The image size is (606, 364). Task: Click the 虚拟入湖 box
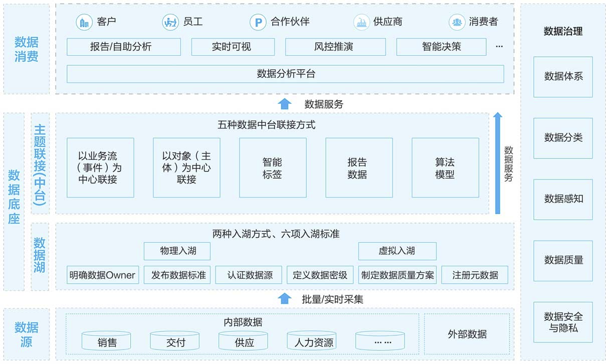[x=397, y=251]
